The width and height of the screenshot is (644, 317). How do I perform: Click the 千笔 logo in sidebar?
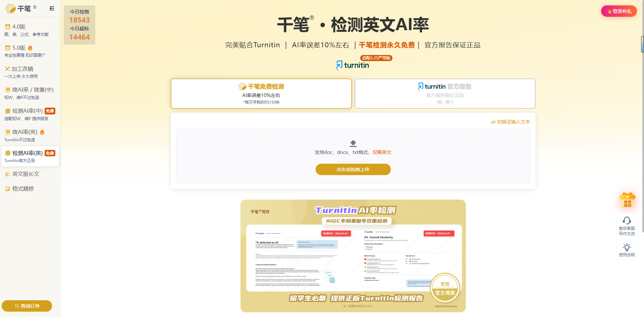tap(20, 8)
